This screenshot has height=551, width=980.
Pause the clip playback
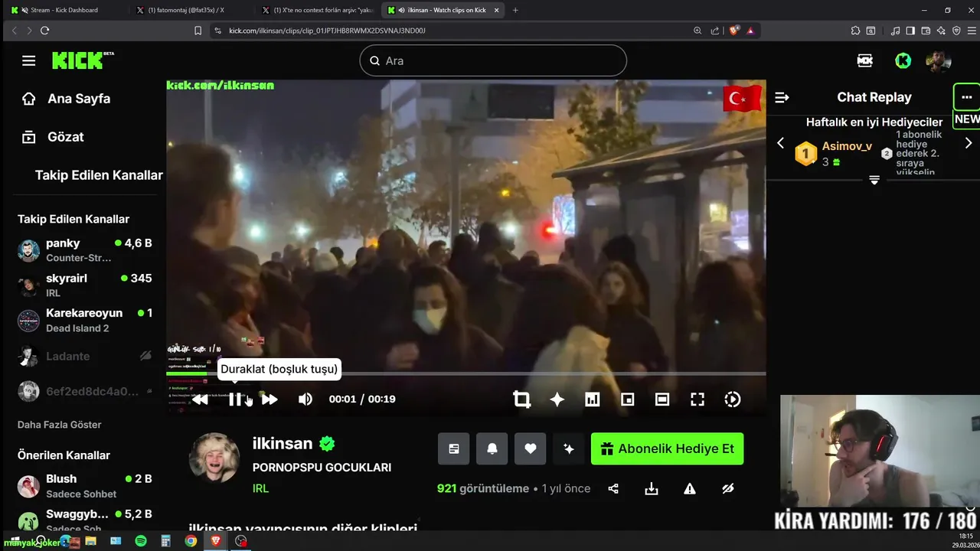(x=235, y=399)
